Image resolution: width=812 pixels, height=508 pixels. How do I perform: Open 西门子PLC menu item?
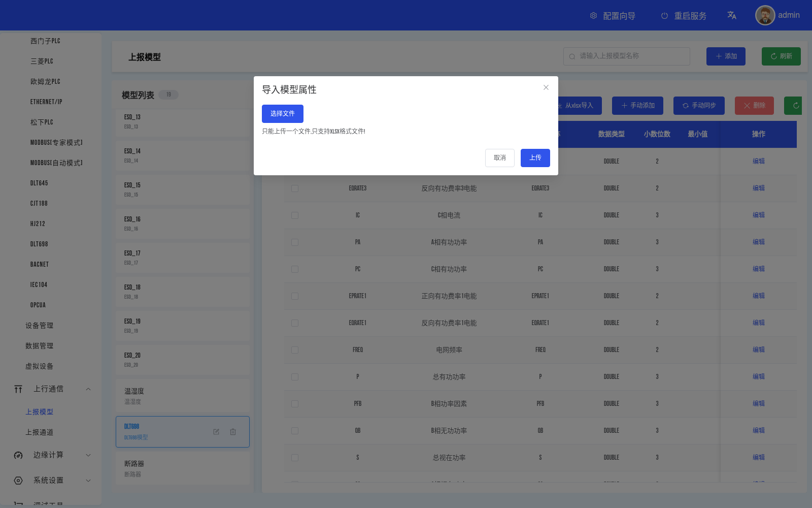[45, 41]
